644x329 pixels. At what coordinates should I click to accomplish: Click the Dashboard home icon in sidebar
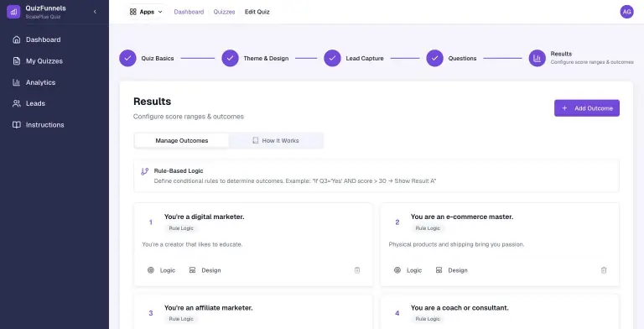pos(17,39)
